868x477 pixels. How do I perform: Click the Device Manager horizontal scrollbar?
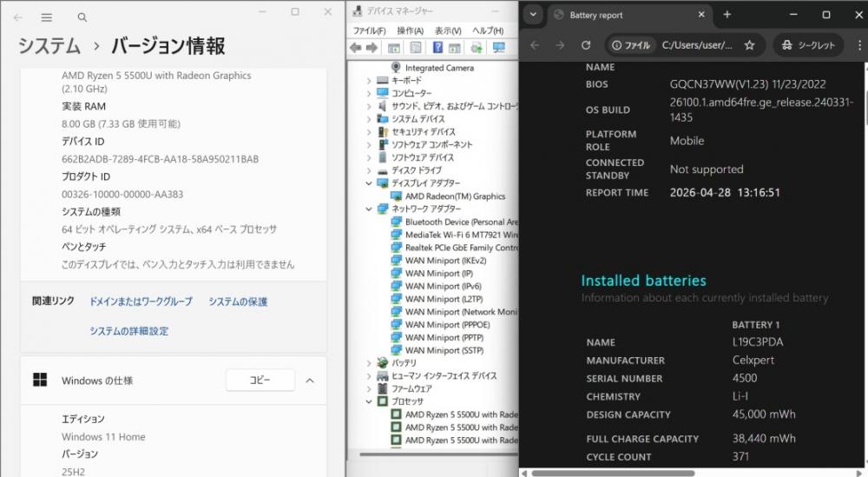coord(439,454)
